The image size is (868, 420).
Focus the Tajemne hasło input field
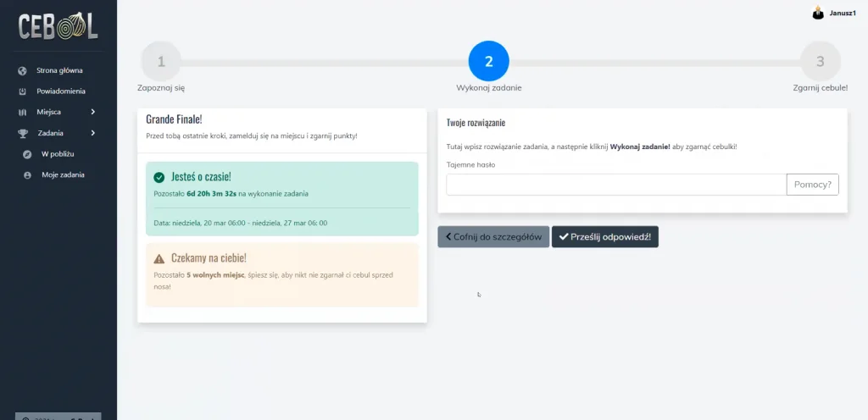(x=617, y=185)
